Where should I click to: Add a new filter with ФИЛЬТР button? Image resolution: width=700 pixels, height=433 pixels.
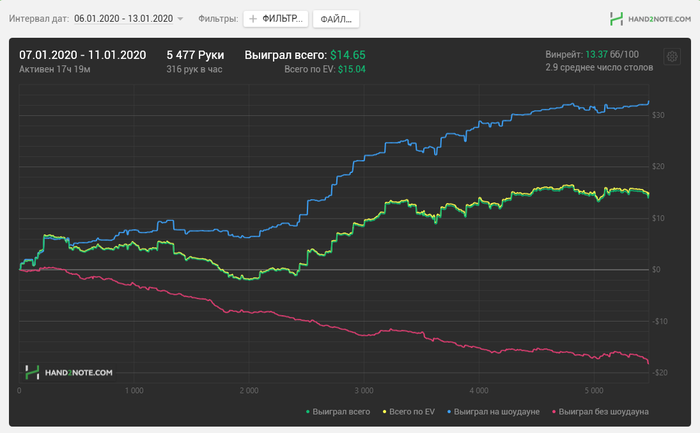click(x=276, y=19)
